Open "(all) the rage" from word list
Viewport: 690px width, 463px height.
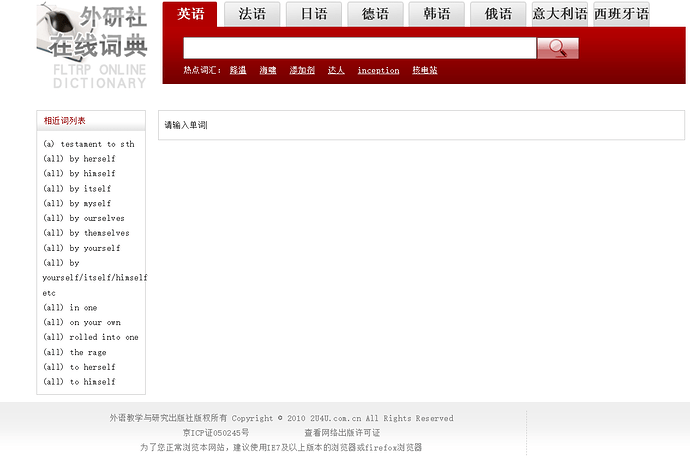pyautogui.click(x=75, y=352)
